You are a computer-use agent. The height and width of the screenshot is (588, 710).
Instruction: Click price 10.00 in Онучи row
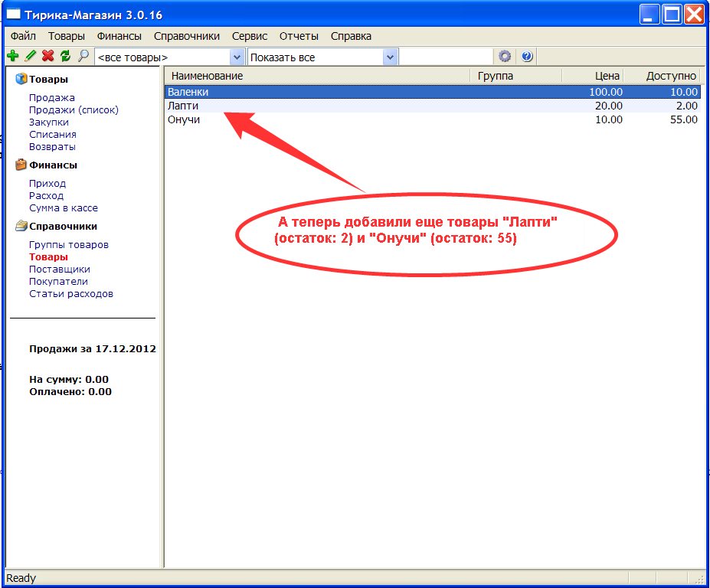pos(609,119)
